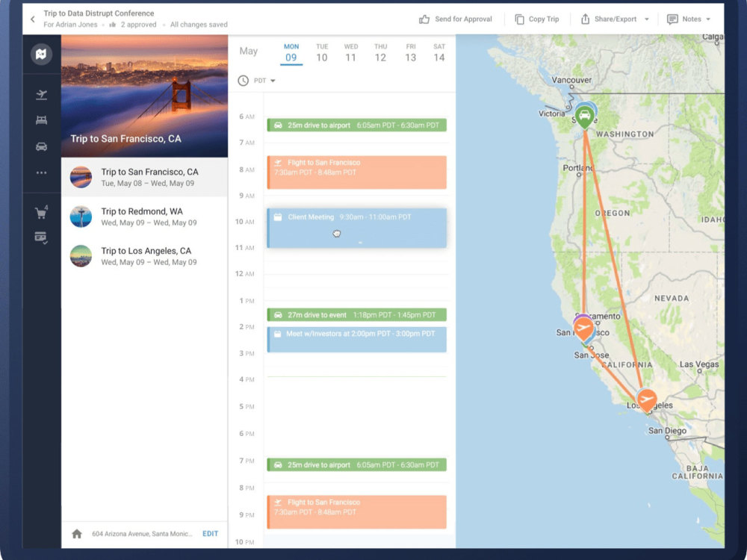The image size is (747, 560).
Task: Open the Notes menu label
Action: point(691,19)
